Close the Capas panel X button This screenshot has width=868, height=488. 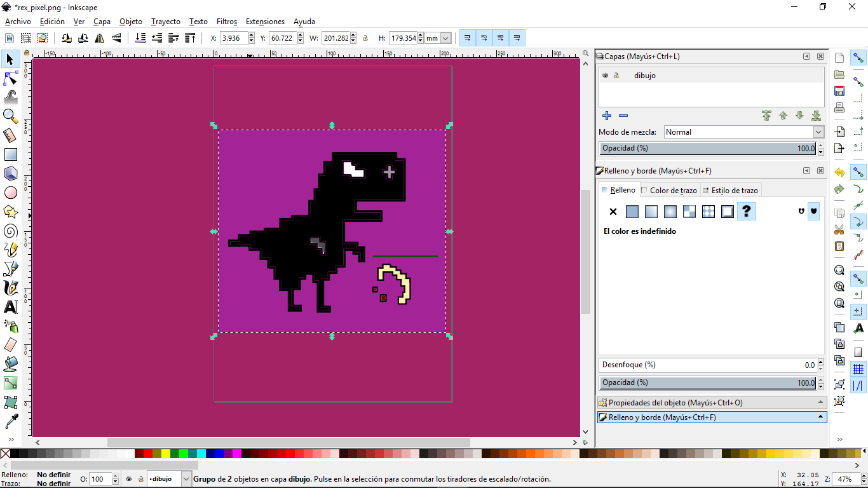tap(821, 57)
